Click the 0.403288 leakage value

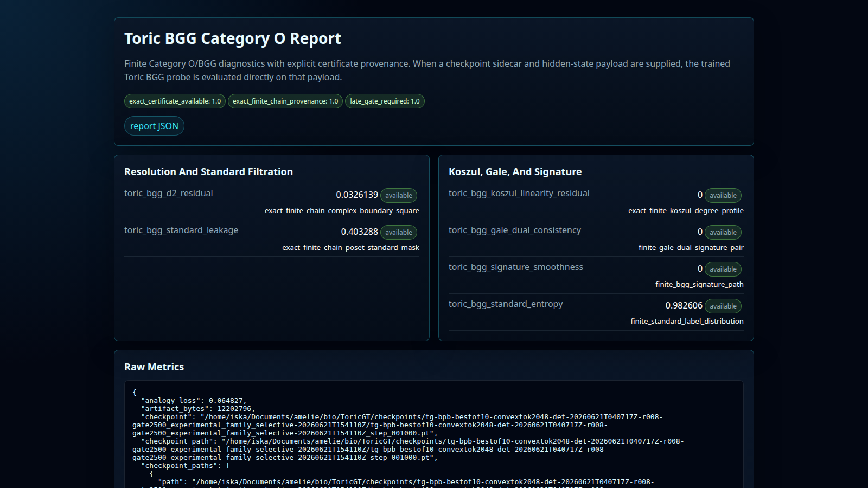click(359, 232)
